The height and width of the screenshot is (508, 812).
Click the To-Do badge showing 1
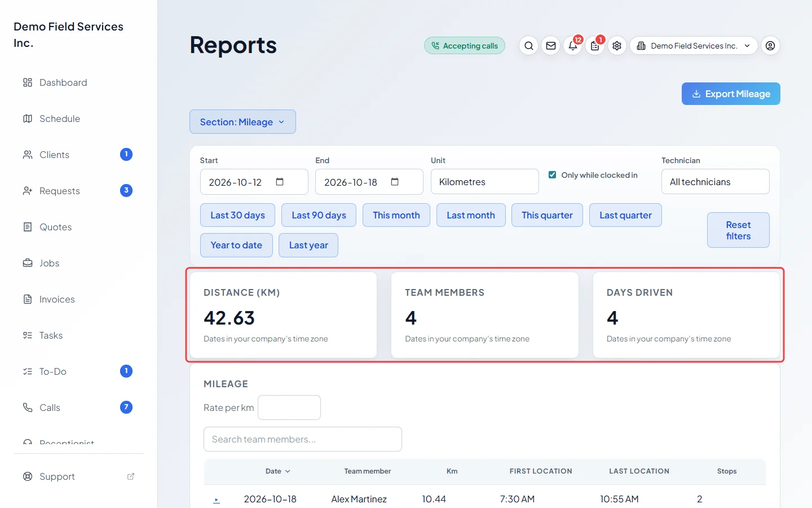[x=126, y=371]
